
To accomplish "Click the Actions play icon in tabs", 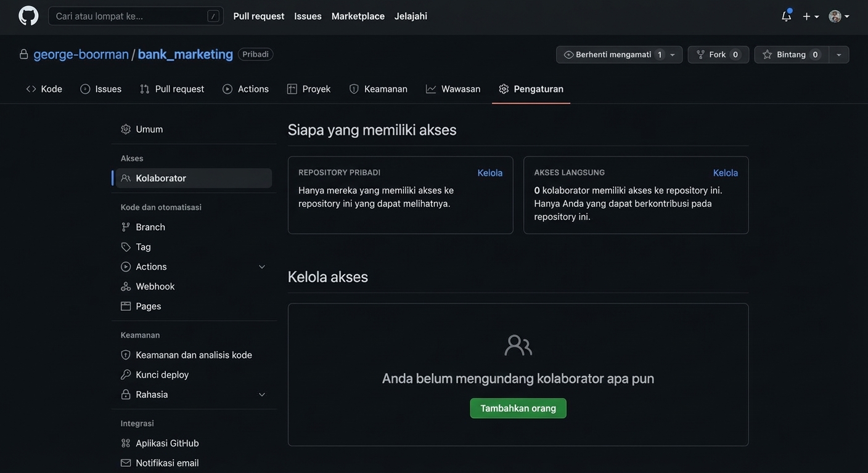I will pos(227,89).
